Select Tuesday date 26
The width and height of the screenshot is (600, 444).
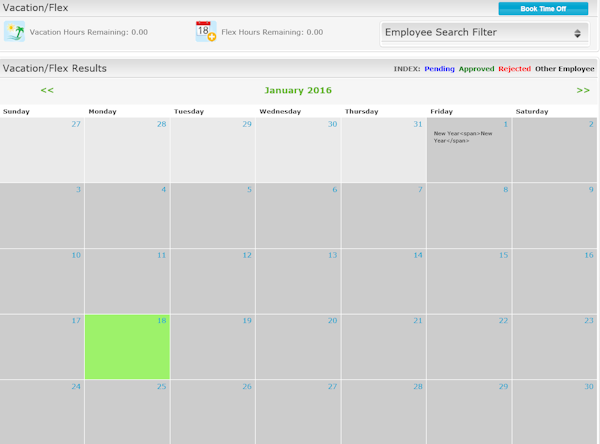tap(213, 412)
